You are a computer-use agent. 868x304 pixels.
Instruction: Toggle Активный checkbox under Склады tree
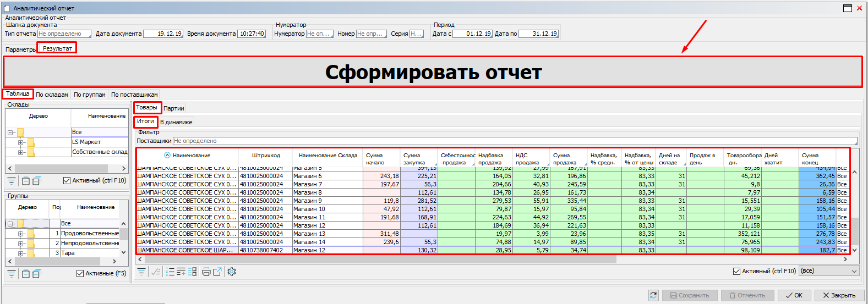67,180
